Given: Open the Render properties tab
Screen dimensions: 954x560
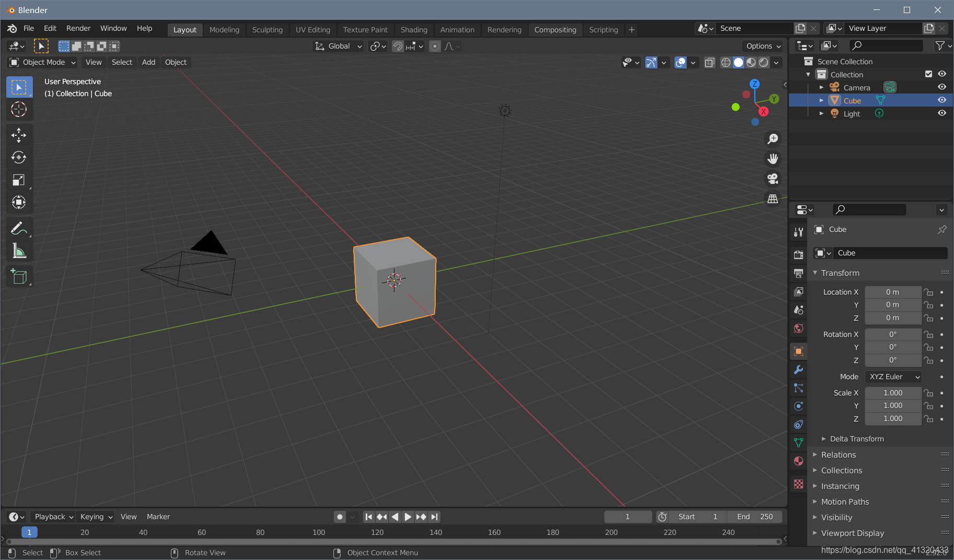Looking at the screenshot, I should pos(798,254).
